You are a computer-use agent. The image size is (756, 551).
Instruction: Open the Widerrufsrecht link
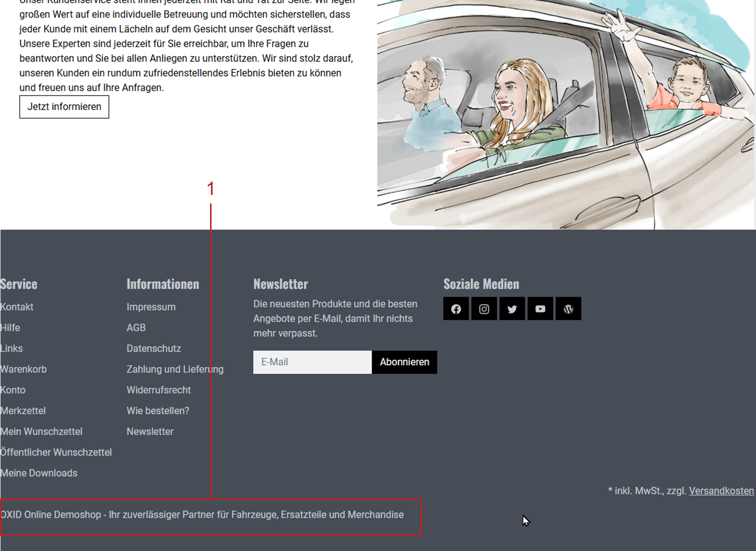(159, 390)
